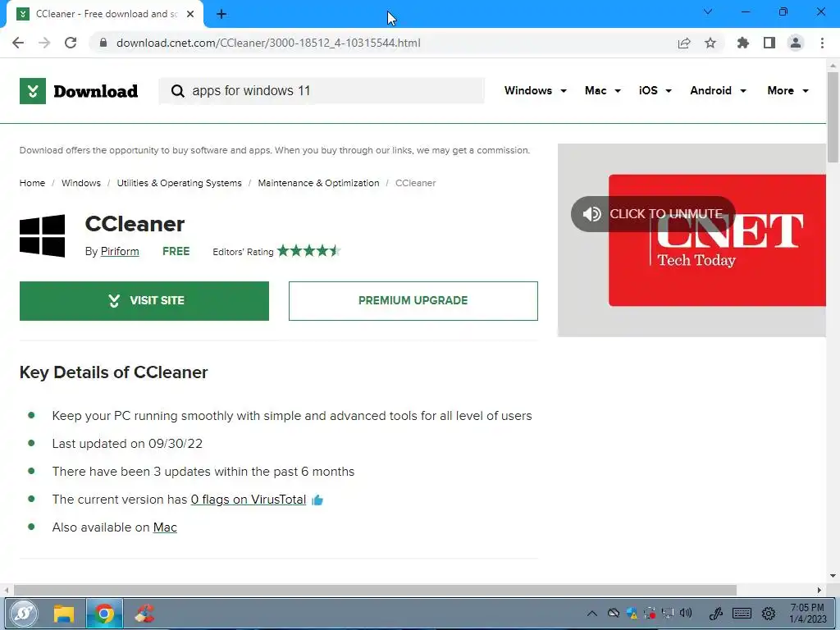Click the CCleaner Windows logo image
Image resolution: width=840 pixels, height=630 pixels.
43,235
